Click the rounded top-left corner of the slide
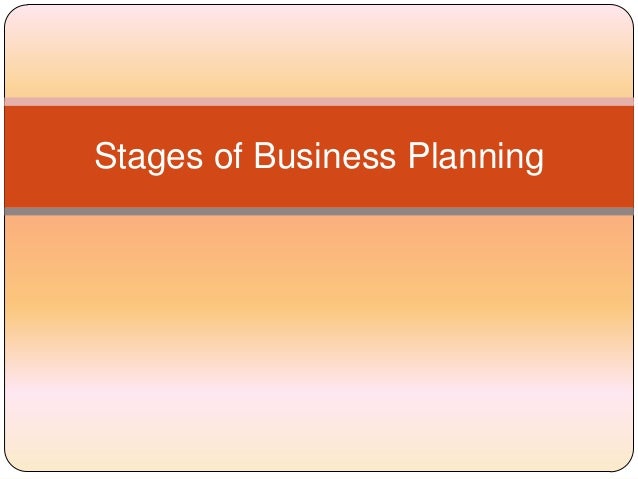Viewport: 638px width, 479px height. 11,12
